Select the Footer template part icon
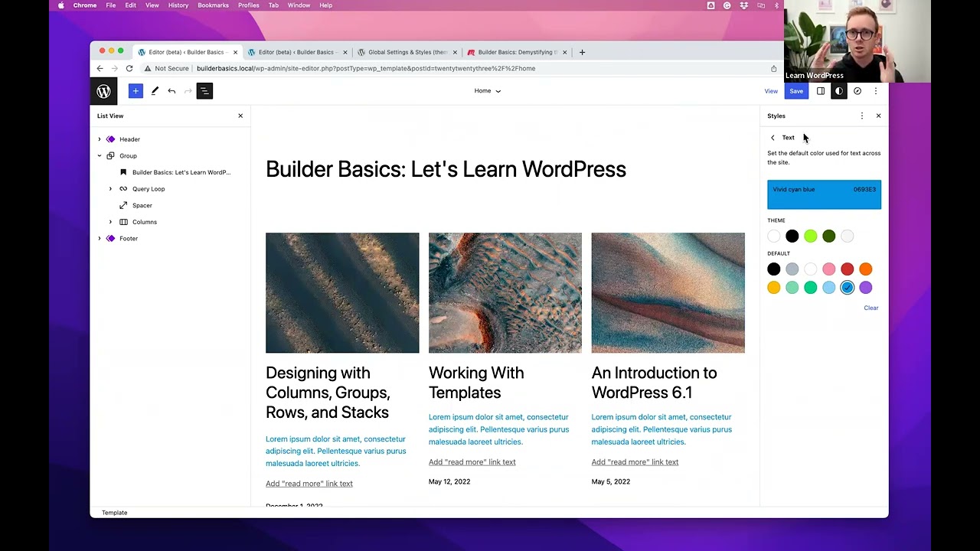This screenshot has width=980, height=551. tap(111, 239)
